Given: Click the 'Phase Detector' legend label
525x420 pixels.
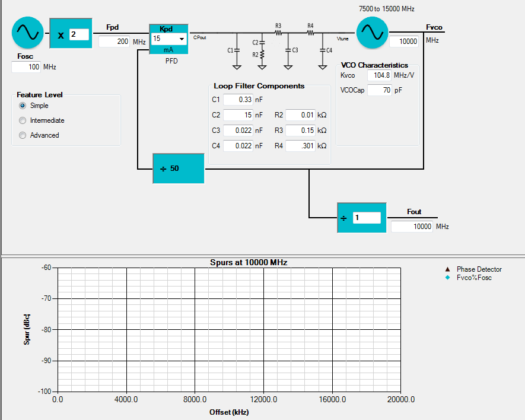Looking at the screenshot, I should [x=479, y=269].
